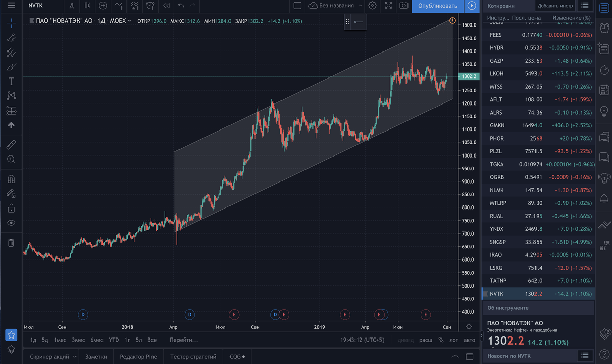Toggle magnet mode for drawings
Image resolution: width=612 pixels, height=364 pixels.
pyautogui.click(x=11, y=179)
